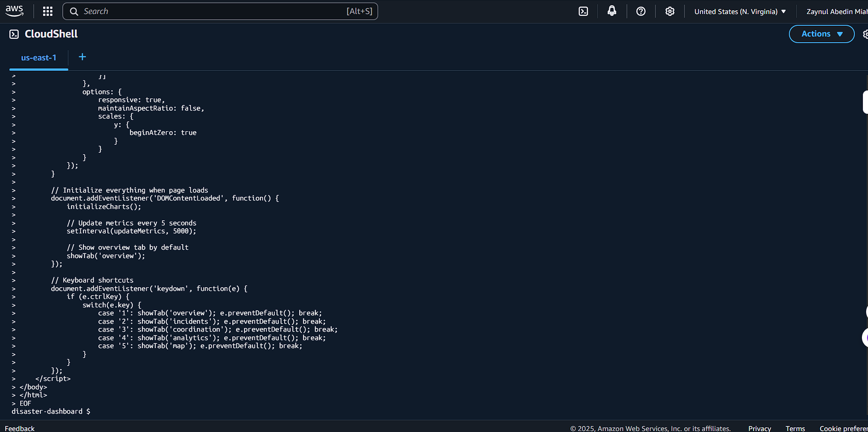Click the "showTab('overview');" line below the default-tab comment
The image size is (868, 432).
pos(106,256)
